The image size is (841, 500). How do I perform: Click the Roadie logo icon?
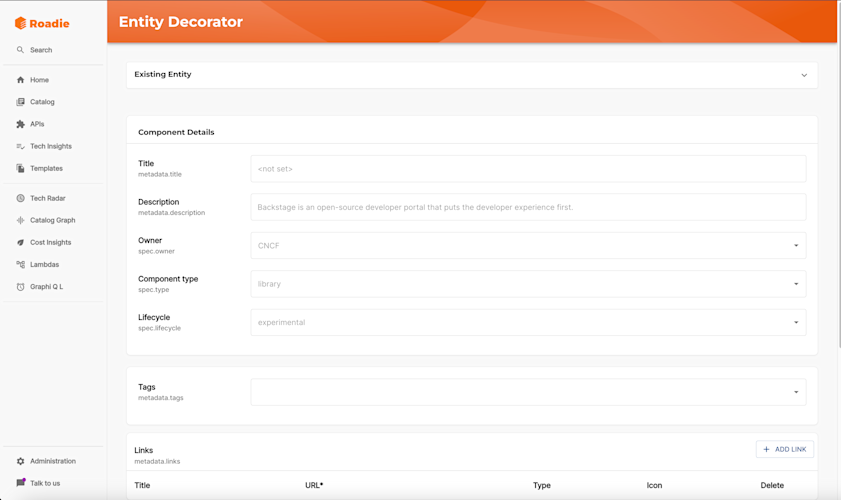click(20, 23)
